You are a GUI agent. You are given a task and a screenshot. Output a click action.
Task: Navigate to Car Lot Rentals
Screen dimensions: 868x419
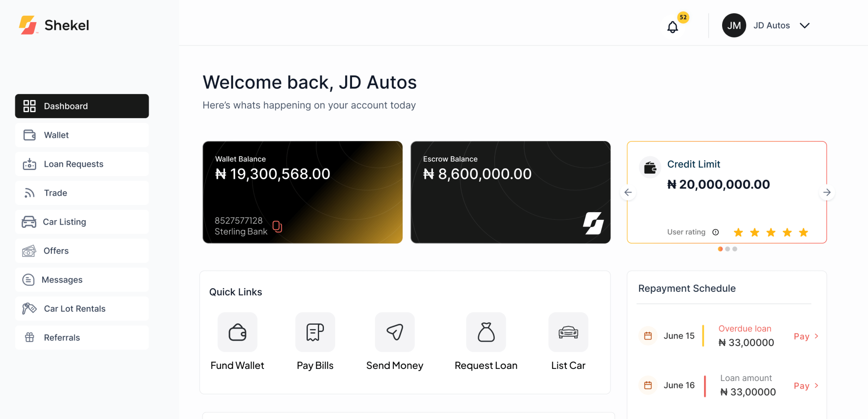(x=82, y=308)
